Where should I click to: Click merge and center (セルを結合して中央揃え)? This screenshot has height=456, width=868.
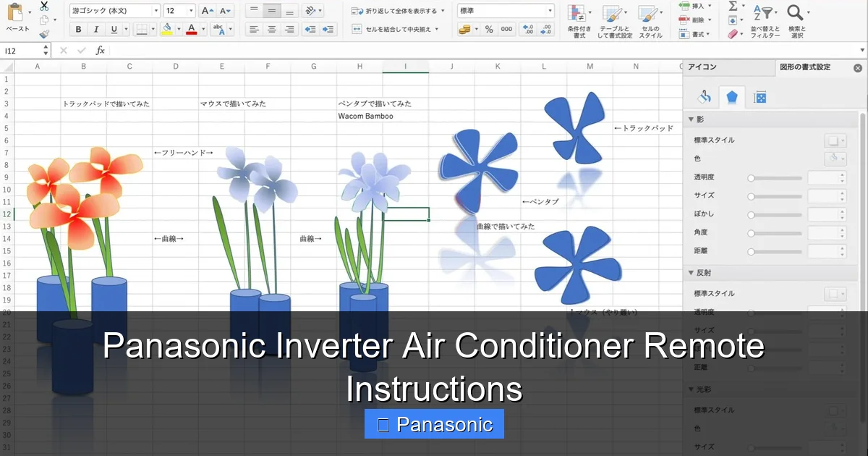[x=396, y=29]
